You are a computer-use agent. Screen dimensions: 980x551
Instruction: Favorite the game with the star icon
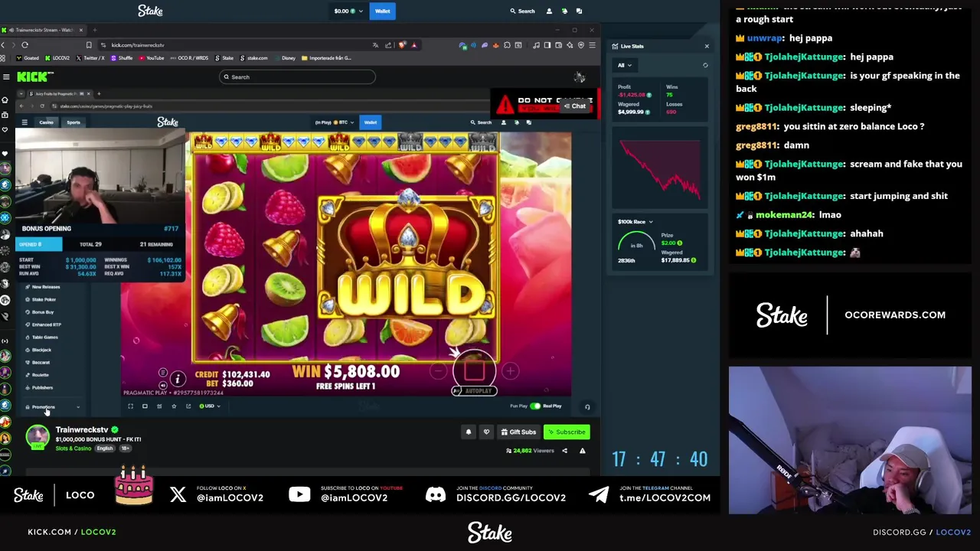point(174,406)
